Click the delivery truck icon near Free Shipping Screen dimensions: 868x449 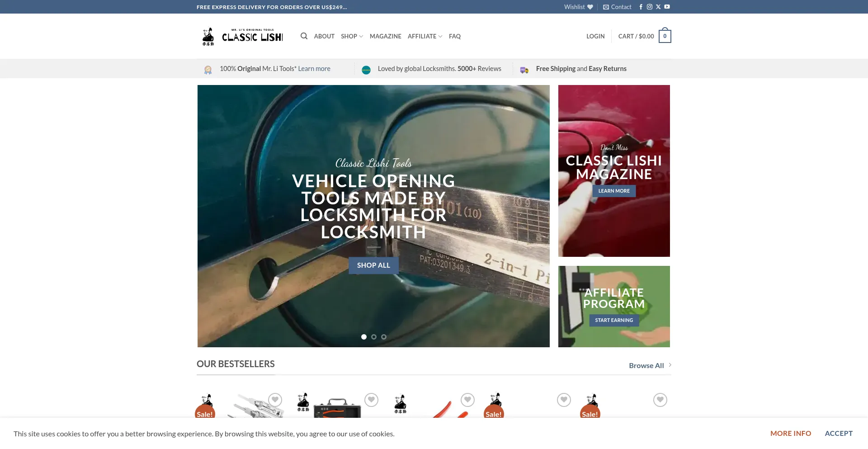(524, 70)
